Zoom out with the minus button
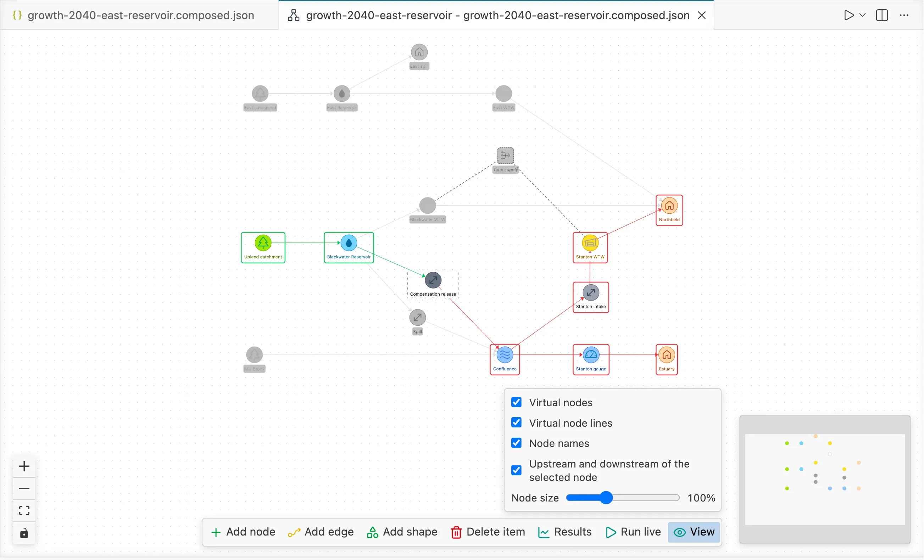The image size is (924, 560). coord(24,488)
